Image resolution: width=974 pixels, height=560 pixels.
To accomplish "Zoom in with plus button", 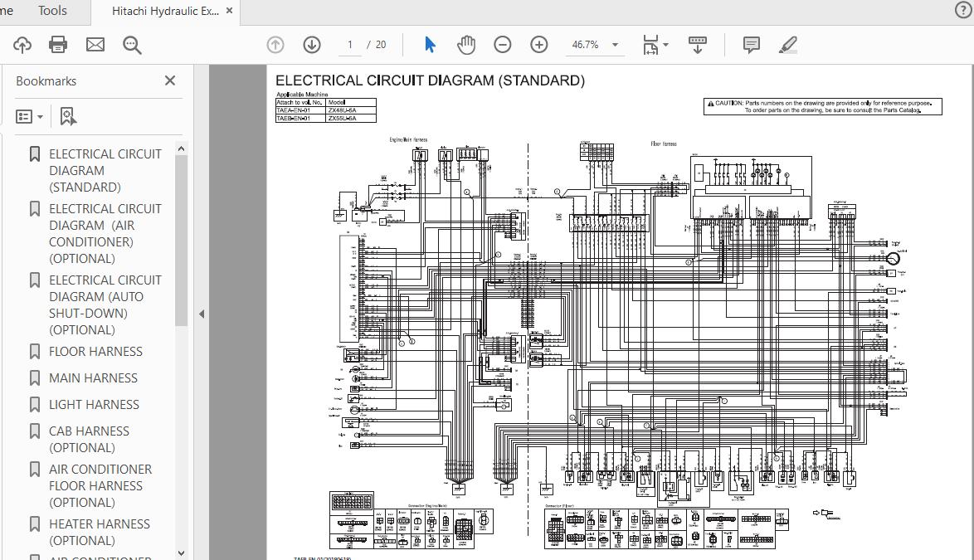I will [x=539, y=45].
